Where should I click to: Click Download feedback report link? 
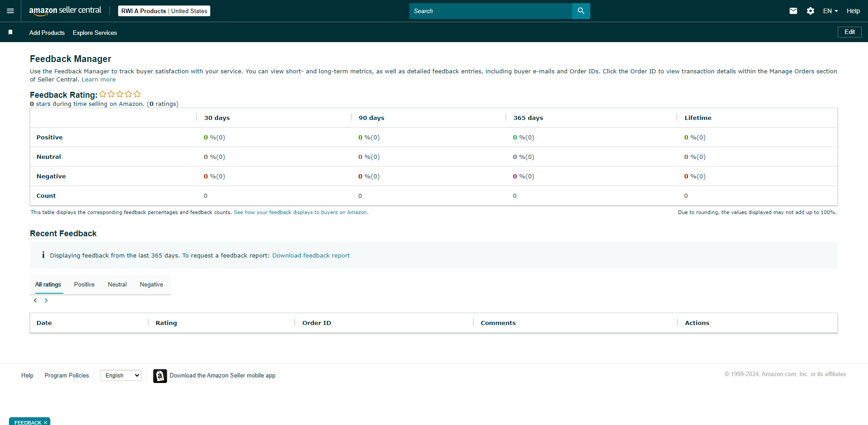[x=311, y=255]
